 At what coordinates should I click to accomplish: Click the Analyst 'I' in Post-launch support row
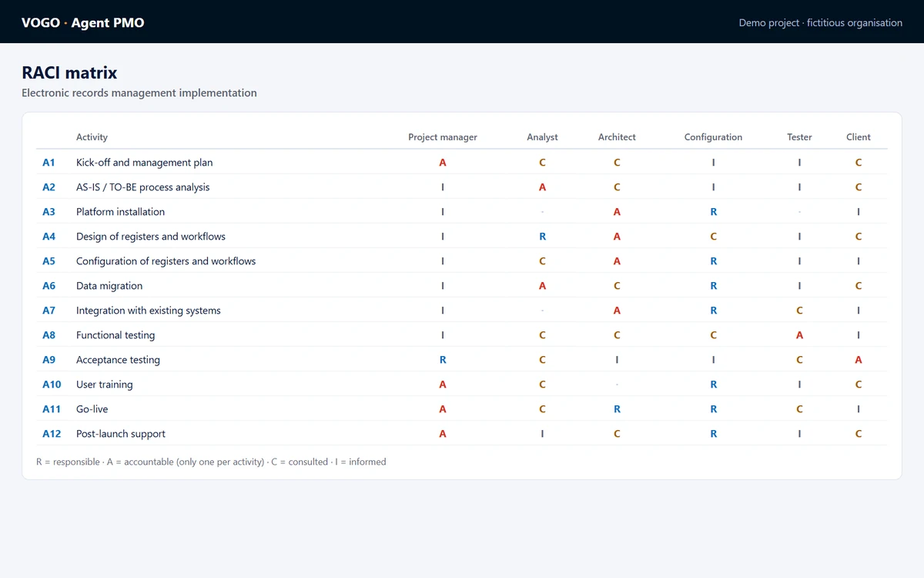pyautogui.click(x=542, y=434)
